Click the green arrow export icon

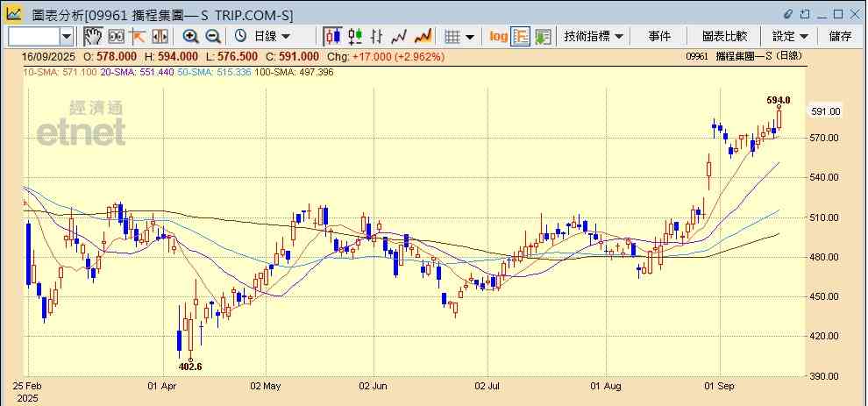pyautogui.click(x=543, y=37)
